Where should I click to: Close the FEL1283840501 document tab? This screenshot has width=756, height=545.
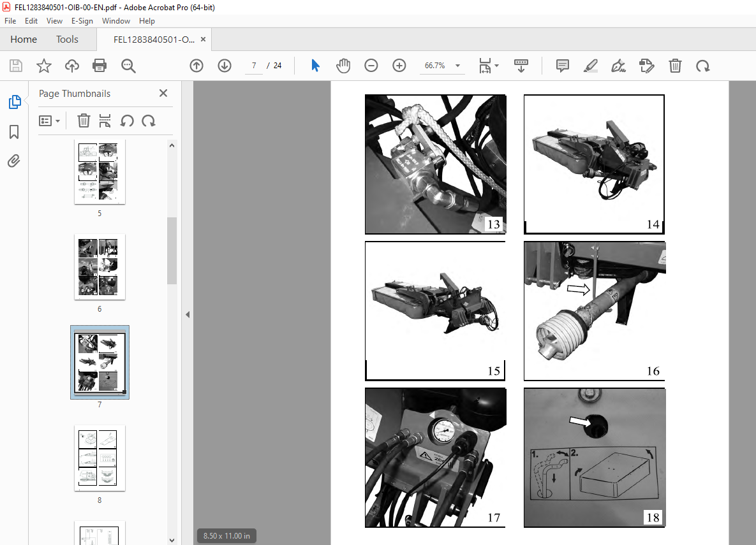[203, 40]
